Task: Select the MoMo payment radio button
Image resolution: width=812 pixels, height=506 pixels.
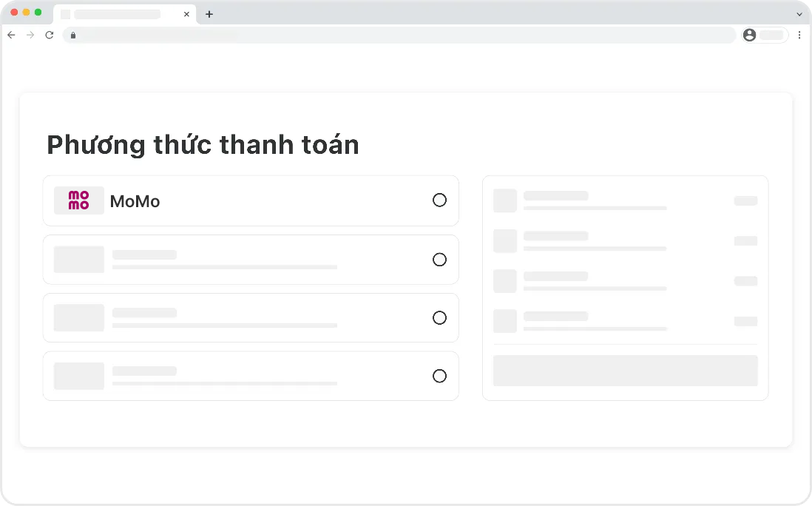Action: 439,200
